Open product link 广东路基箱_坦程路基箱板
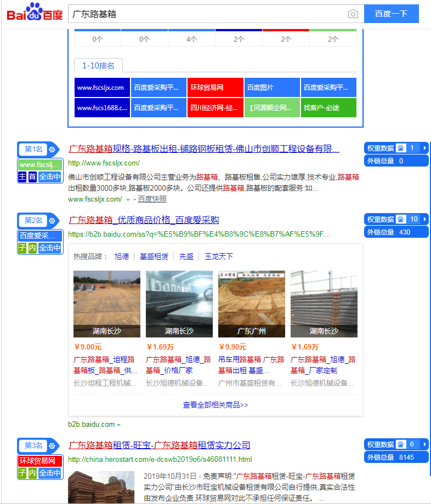This screenshot has height=504, width=431. (x=105, y=365)
